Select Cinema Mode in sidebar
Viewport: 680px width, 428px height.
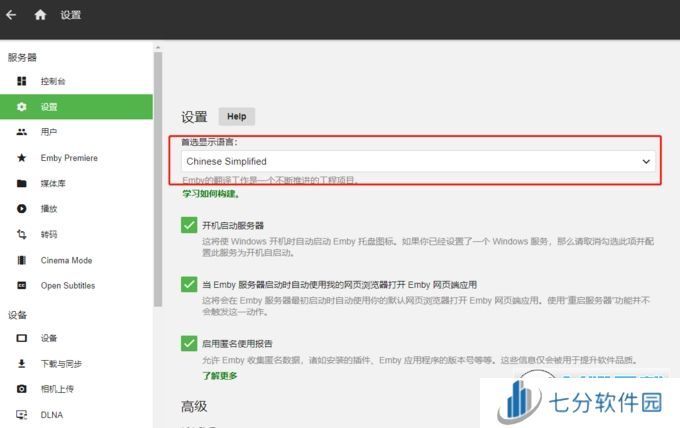point(76,260)
